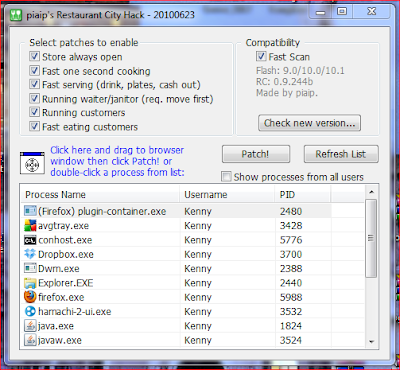The height and width of the screenshot is (370, 400).
Task: Click the Explorer.EXE folder icon
Action: pyautogui.click(x=30, y=283)
